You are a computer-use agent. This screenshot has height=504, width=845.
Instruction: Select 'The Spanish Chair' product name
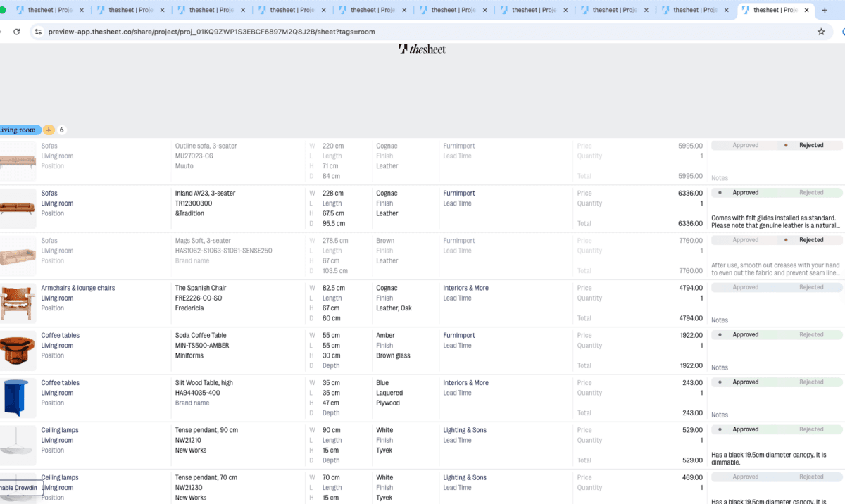tap(201, 288)
